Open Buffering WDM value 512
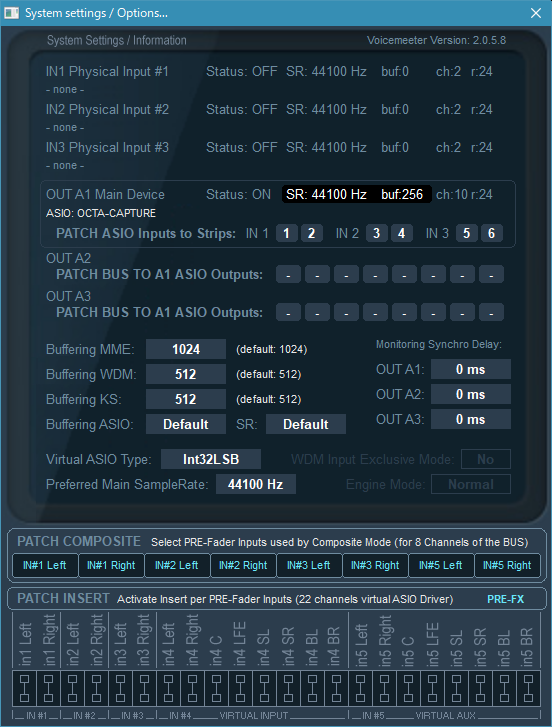Image resolution: width=552 pixels, height=727 pixels. point(186,374)
